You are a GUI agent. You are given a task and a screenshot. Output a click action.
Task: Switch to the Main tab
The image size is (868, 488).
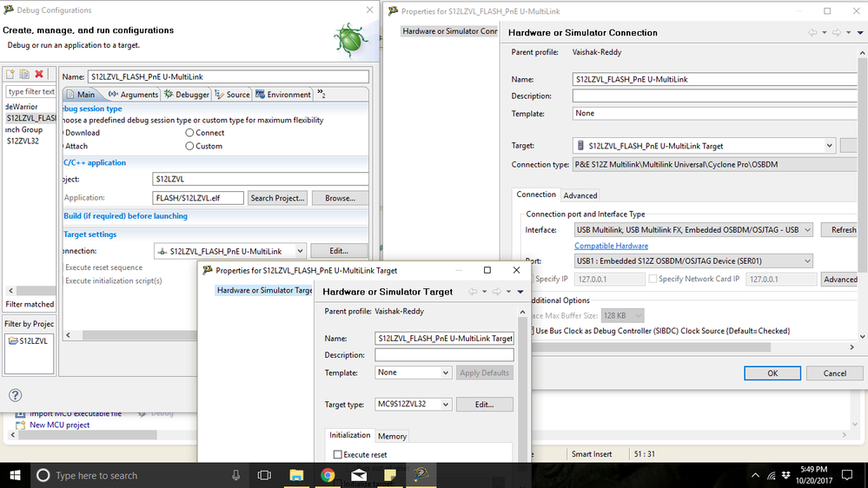(x=81, y=95)
